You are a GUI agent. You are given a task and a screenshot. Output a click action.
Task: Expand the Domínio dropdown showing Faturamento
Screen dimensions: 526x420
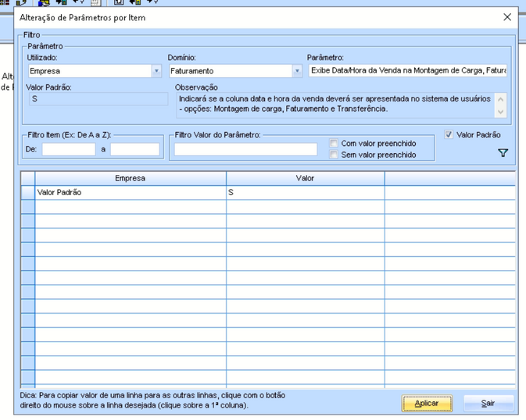click(297, 71)
